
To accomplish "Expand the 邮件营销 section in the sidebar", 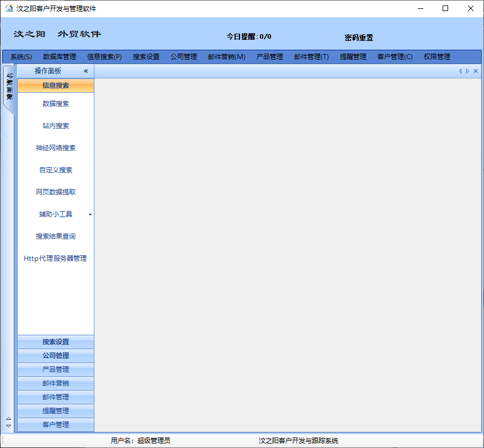I will [x=56, y=383].
